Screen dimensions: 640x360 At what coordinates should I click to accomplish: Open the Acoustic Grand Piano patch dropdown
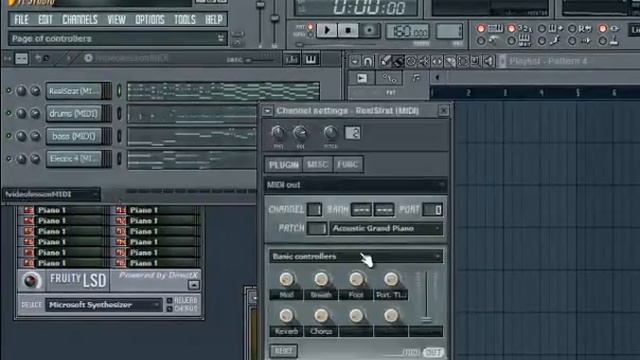(x=386, y=229)
